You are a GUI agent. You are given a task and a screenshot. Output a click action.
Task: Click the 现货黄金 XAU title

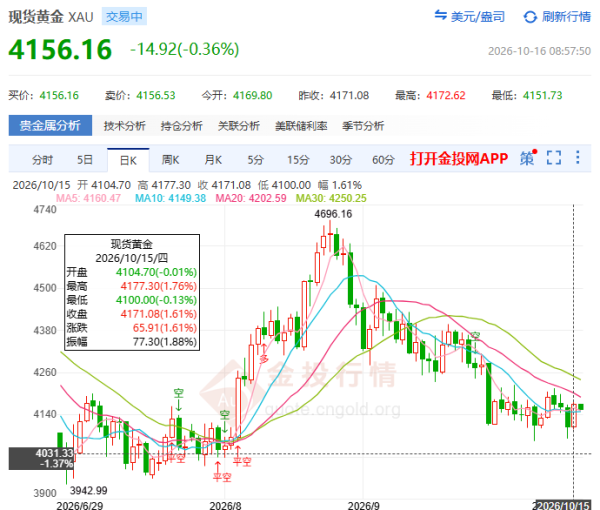[x=51, y=17]
